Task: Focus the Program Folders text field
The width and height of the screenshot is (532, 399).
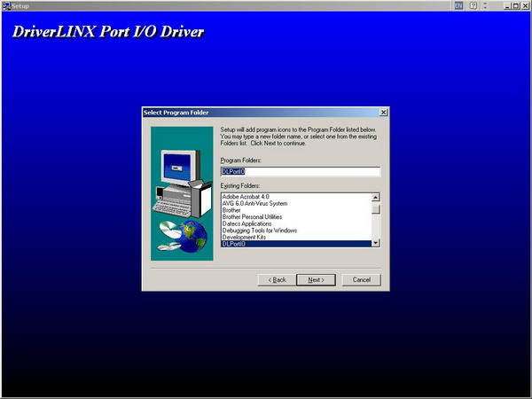Action: tap(301, 172)
